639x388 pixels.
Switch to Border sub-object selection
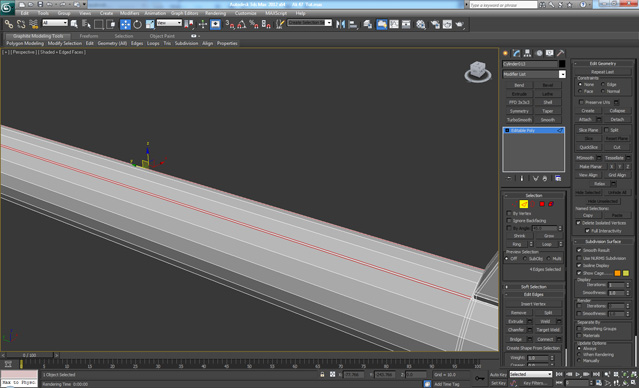pyautogui.click(x=533, y=204)
